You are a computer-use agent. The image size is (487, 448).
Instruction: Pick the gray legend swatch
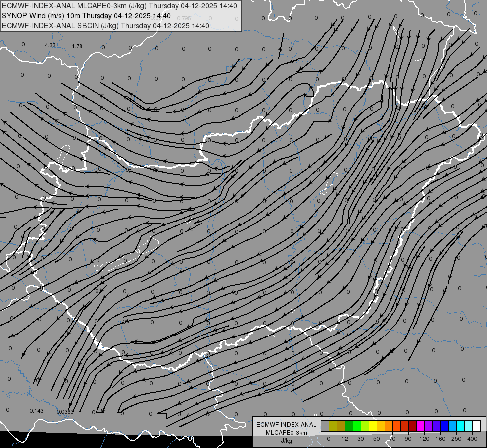[325, 426]
